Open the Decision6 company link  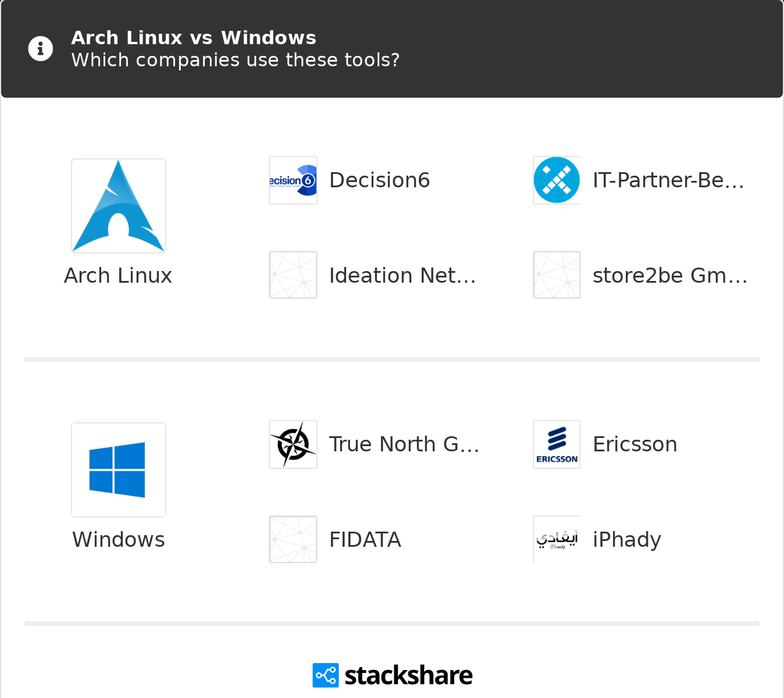point(379,180)
